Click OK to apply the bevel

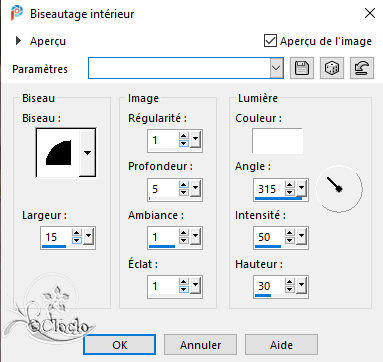click(119, 345)
